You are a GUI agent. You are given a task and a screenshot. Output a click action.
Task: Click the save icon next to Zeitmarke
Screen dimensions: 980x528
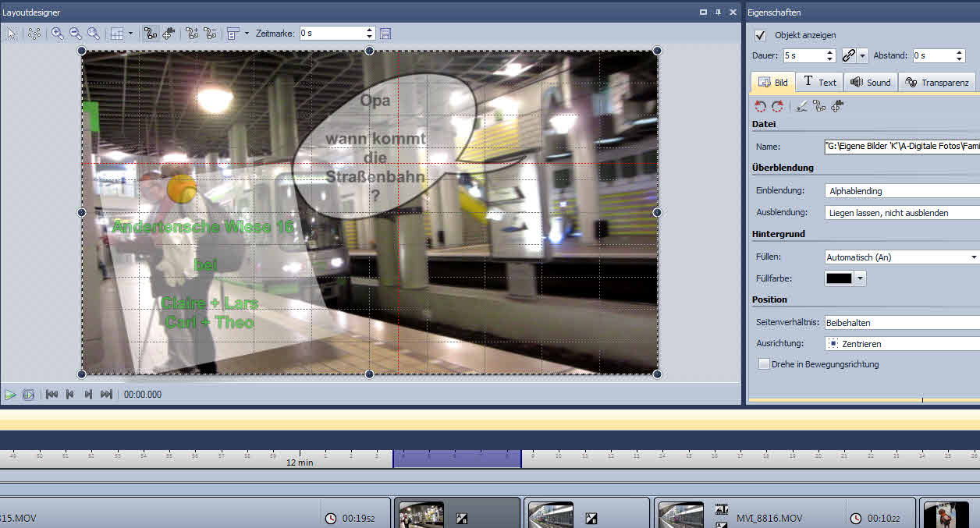385,34
